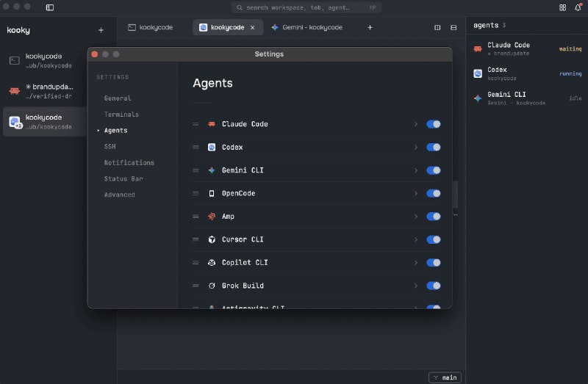Open a new tab with the plus icon
Image resolution: width=588 pixels, height=384 pixels.
coord(370,27)
